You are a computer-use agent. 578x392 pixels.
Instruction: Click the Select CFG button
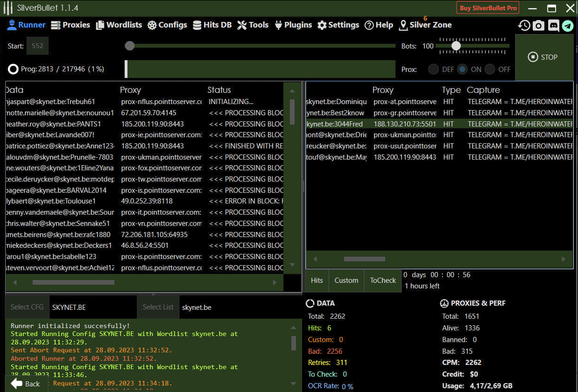(27, 307)
